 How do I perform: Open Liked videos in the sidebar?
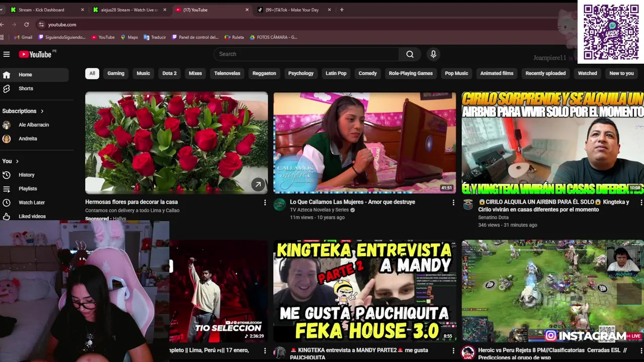(x=34, y=216)
